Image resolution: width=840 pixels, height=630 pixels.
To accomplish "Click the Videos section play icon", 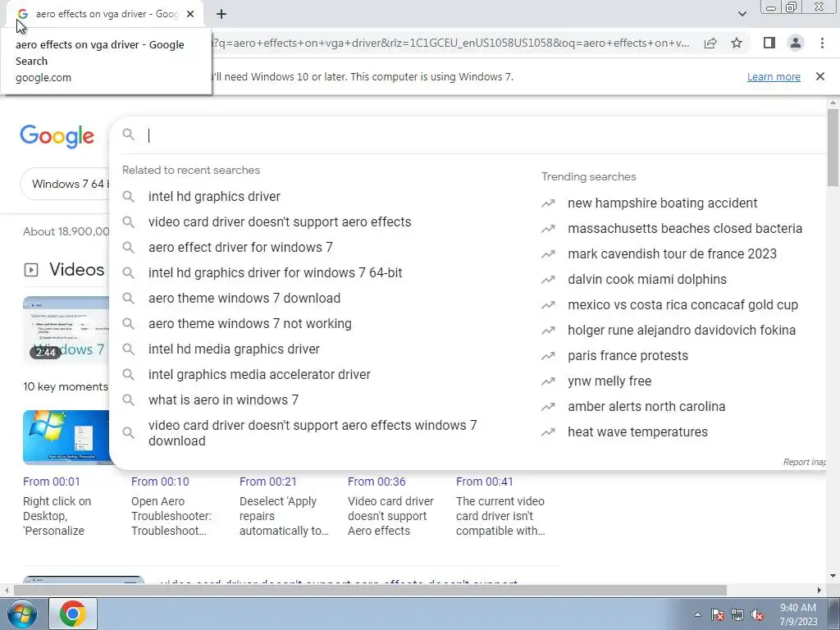I will [x=31, y=270].
